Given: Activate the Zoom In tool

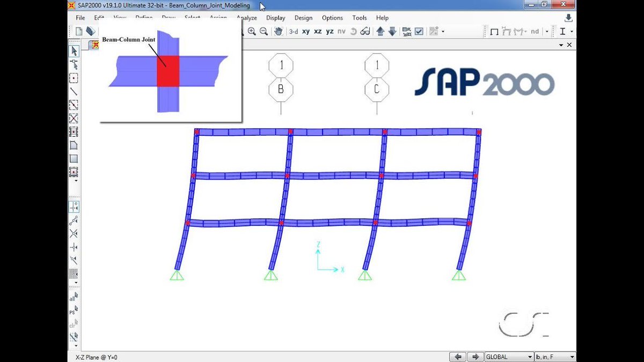Looking at the screenshot, I should tap(252, 31).
